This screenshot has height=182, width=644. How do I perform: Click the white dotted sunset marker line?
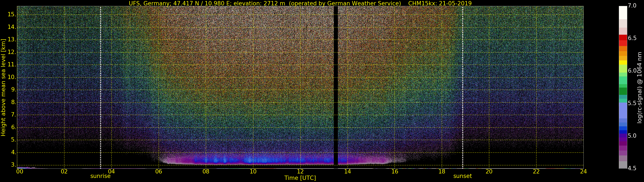(463, 87)
